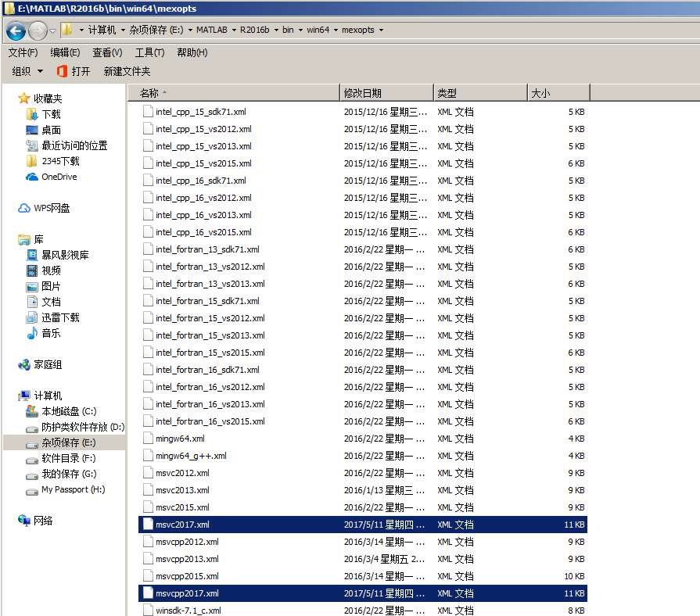
Task: Click 2345下载 folder icon in sidebar
Action: click(32, 161)
